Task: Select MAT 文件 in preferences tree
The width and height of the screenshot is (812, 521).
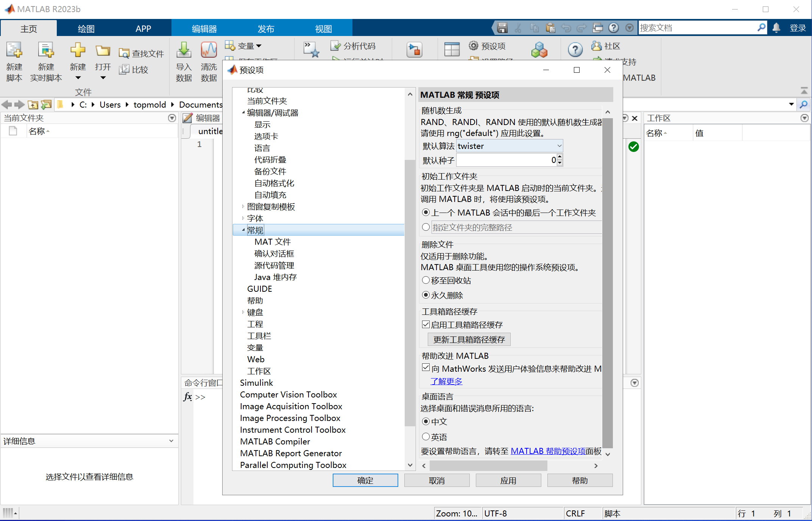Action: 273,242
